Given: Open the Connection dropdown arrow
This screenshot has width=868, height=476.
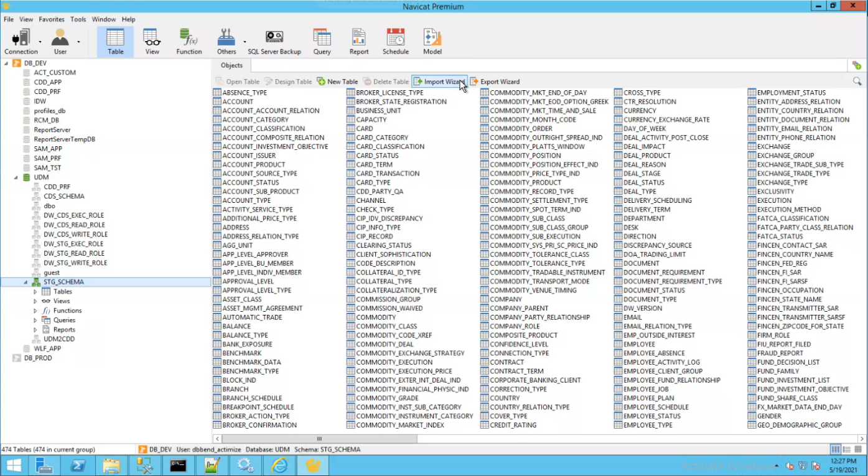Looking at the screenshot, I should click(x=40, y=42).
